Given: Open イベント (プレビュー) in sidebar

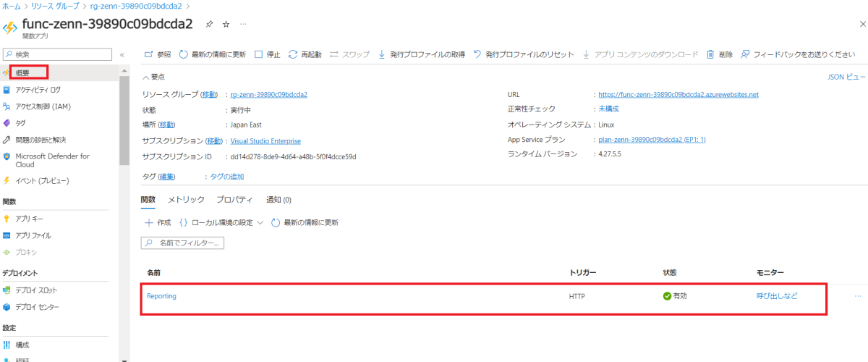Looking at the screenshot, I should tap(42, 180).
